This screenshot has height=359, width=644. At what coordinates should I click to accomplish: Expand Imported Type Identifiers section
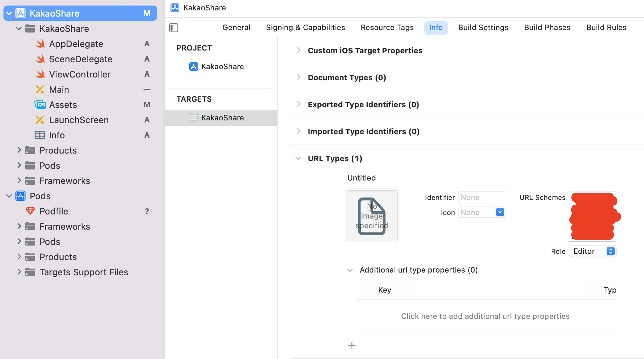pyautogui.click(x=299, y=131)
